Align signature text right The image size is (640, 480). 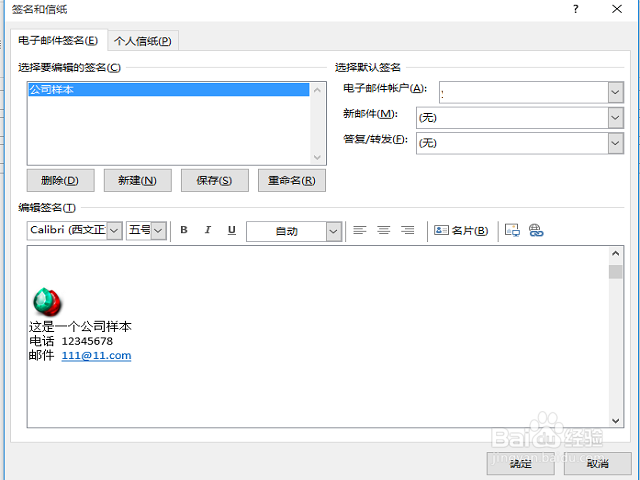coord(407,231)
